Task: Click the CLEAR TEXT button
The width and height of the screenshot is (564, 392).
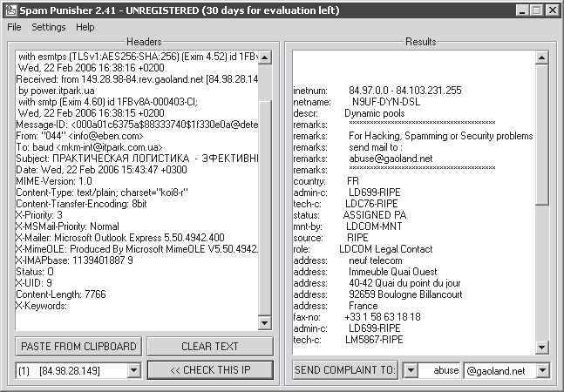Action: (x=210, y=347)
